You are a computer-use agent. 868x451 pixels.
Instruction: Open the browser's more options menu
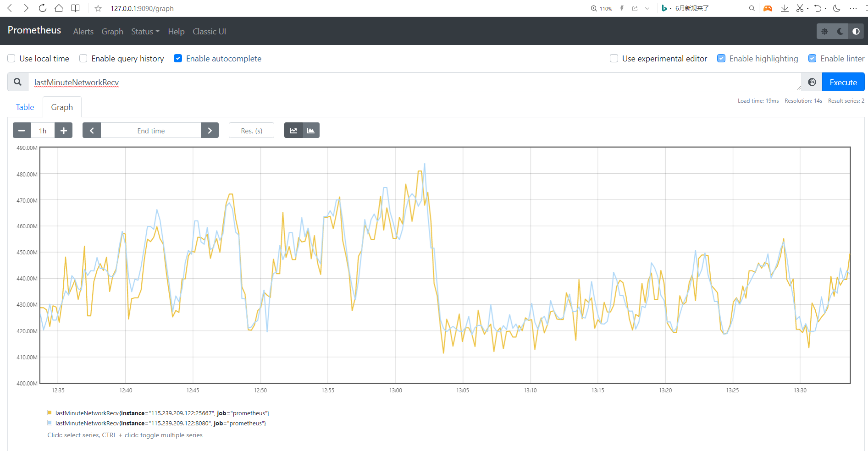coord(853,8)
